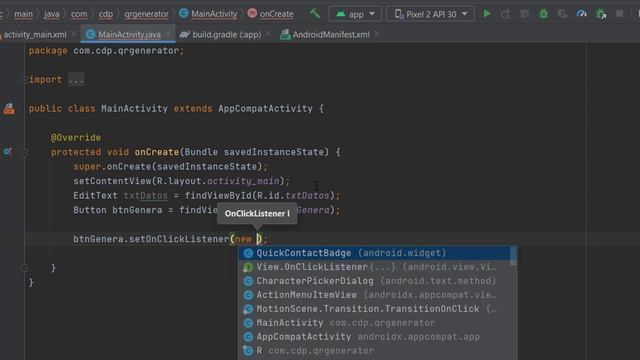Close the AndroidManifest.xml tab
The image size is (640, 360).
377,35
